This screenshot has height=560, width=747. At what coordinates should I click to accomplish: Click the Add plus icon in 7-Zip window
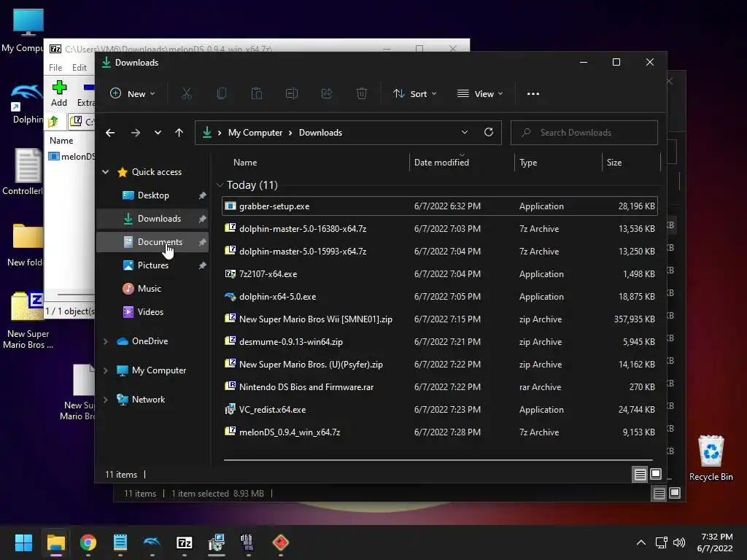click(x=59, y=93)
